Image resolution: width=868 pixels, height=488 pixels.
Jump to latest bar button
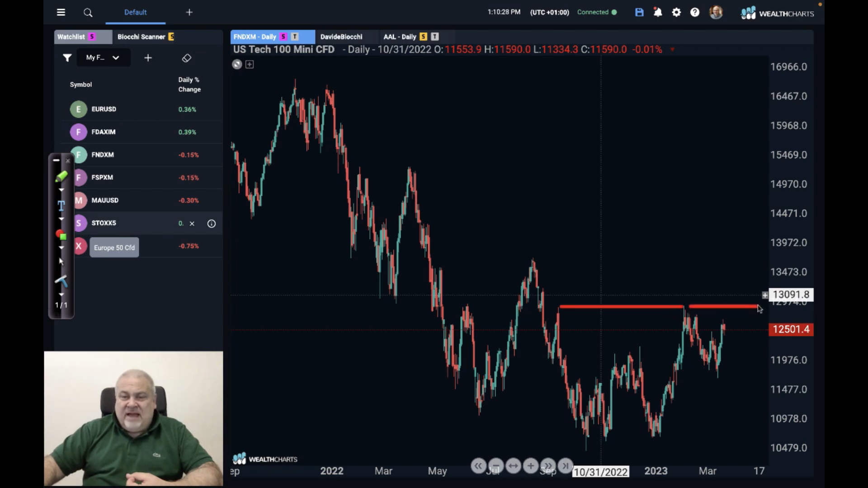pyautogui.click(x=566, y=466)
